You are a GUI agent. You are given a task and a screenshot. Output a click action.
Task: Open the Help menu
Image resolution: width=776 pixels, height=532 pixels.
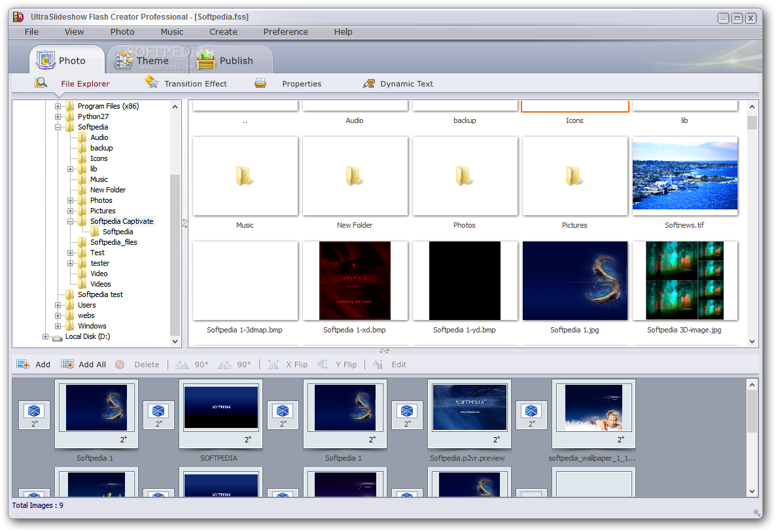(343, 31)
